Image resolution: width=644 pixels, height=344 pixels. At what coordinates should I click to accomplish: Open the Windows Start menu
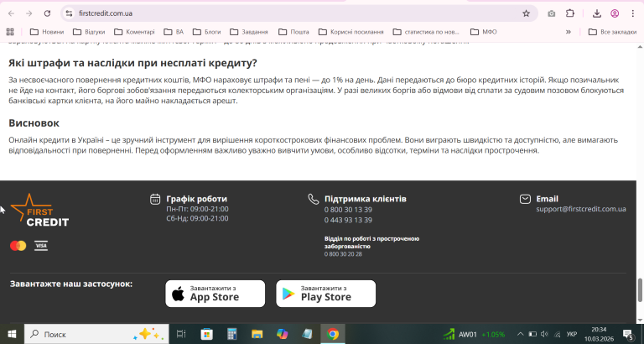[x=12, y=334]
